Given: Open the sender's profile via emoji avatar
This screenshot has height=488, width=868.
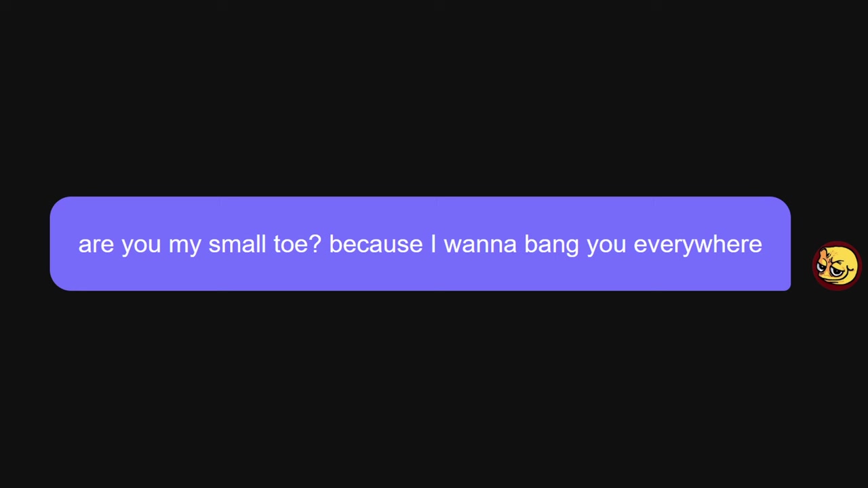Looking at the screenshot, I should (837, 266).
